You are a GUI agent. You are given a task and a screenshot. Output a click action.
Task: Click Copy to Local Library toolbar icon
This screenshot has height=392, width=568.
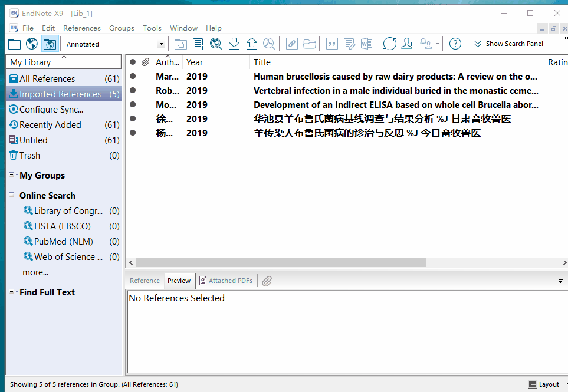pyautogui.click(x=180, y=44)
